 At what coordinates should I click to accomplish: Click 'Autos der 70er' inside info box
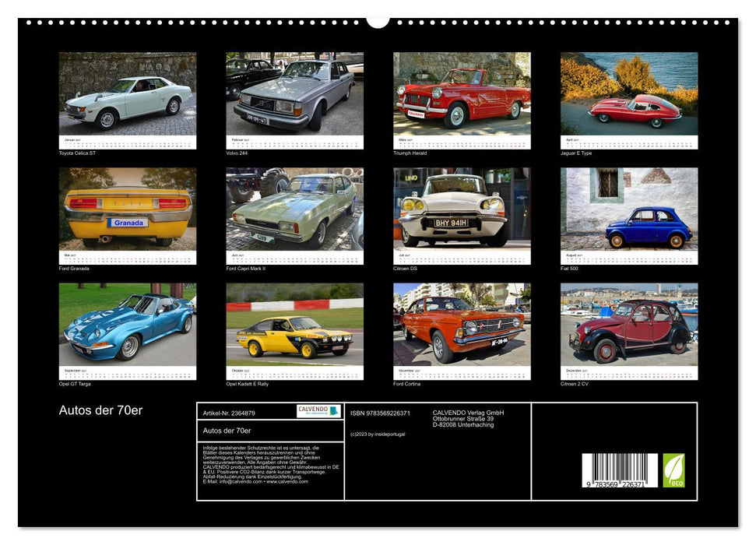pyautogui.click(x=227, y=431)
